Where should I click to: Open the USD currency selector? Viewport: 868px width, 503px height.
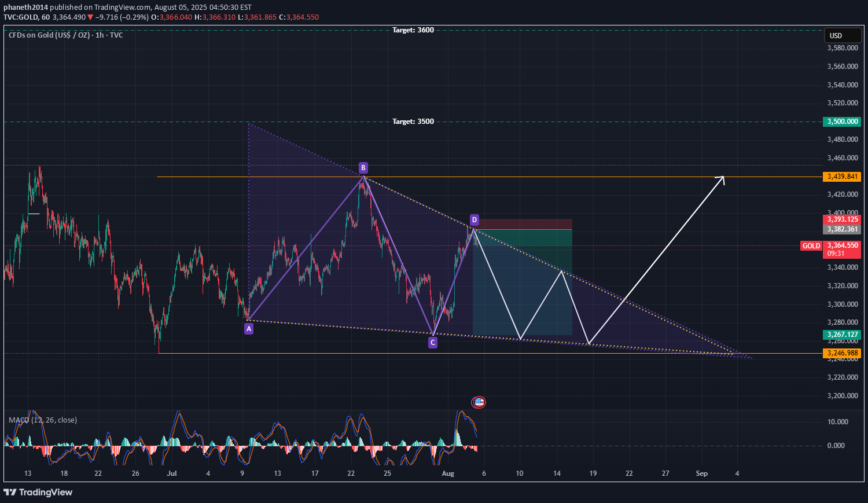pyautogui.click(x=842, y=36)
